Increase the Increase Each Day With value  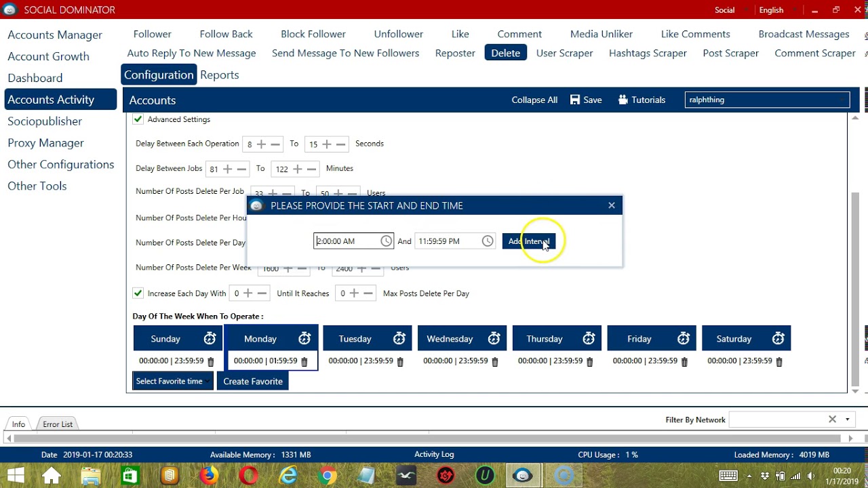[248, 293]
